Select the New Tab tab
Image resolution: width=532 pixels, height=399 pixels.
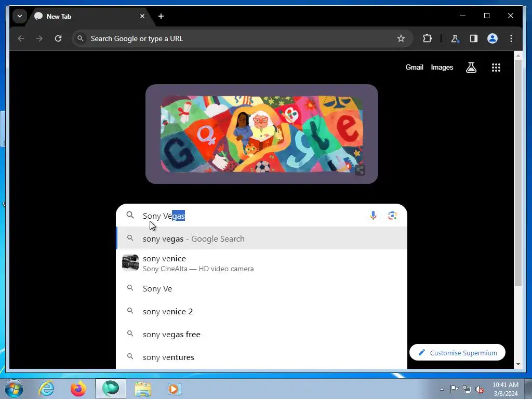click(89, 16)
